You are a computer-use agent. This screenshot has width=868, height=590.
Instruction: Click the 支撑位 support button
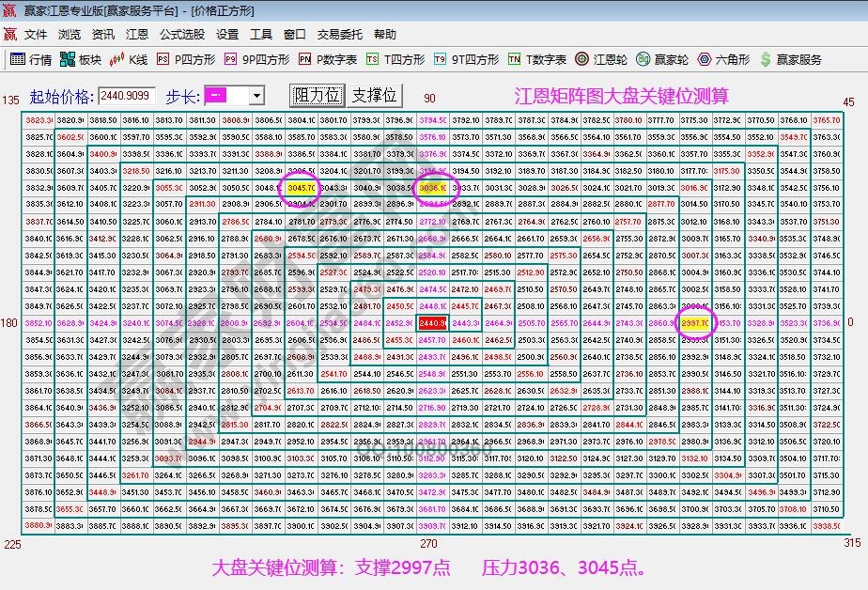coord(376,94)
